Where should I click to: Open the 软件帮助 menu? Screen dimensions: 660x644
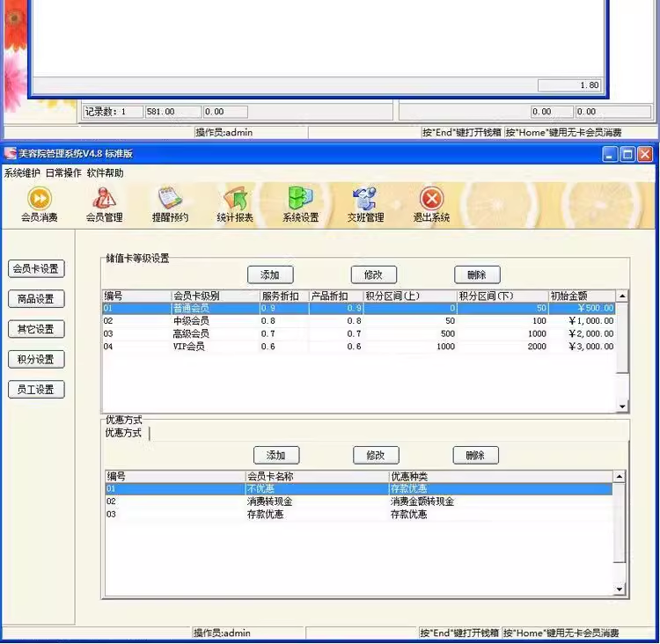106,173
